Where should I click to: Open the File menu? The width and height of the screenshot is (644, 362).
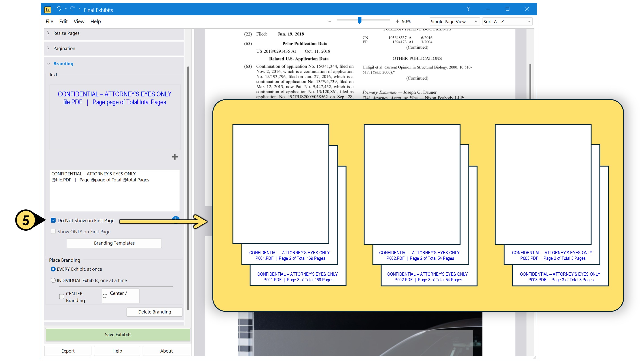[49, 21]
